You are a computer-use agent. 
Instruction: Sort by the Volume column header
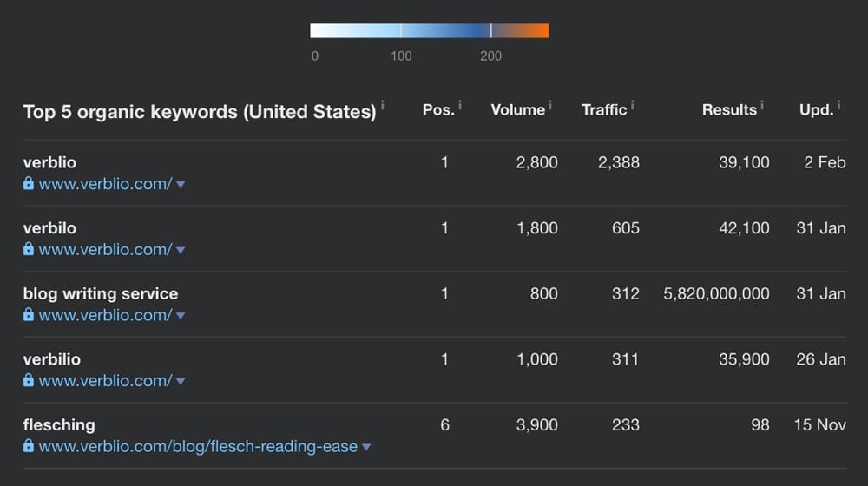pos(517,109)
